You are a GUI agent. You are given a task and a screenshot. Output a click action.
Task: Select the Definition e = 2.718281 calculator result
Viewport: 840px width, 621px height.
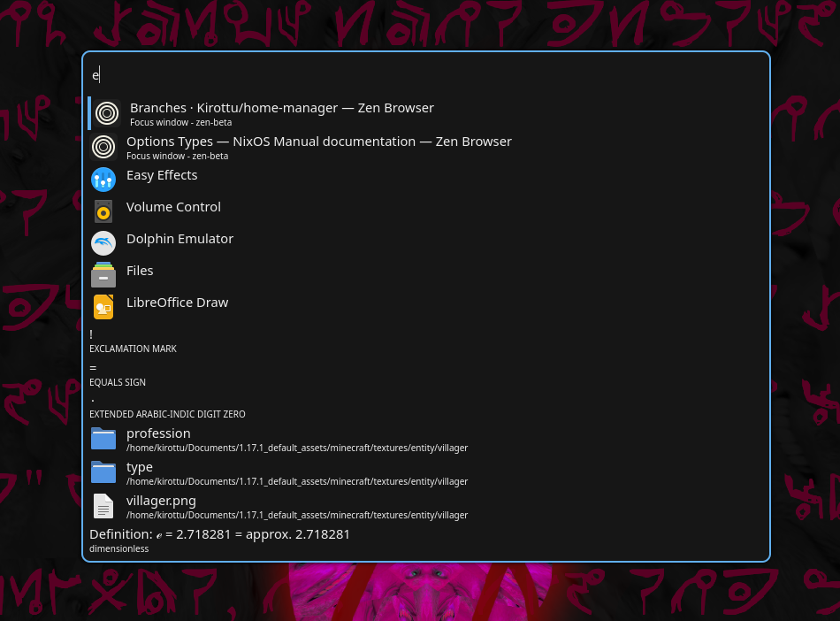tap(426, 540)
